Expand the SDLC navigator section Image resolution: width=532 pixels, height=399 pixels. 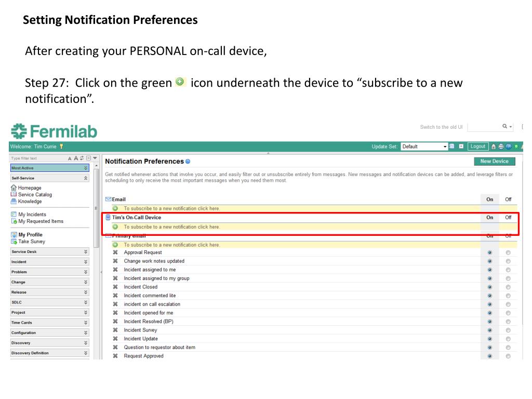point(50,302)
